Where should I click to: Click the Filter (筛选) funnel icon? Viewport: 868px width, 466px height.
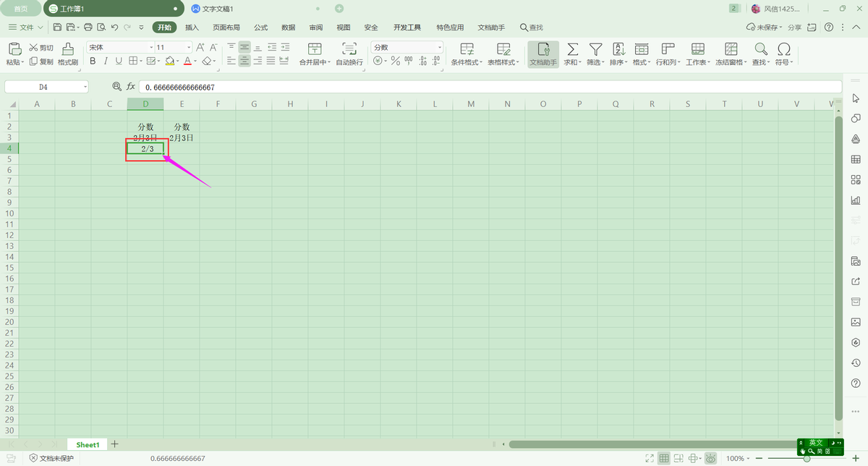(595, 49)
